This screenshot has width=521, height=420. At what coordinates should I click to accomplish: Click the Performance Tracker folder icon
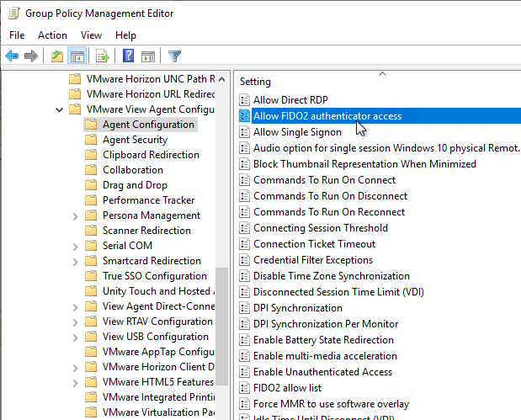pyautogui.click(x=91, y=200)
